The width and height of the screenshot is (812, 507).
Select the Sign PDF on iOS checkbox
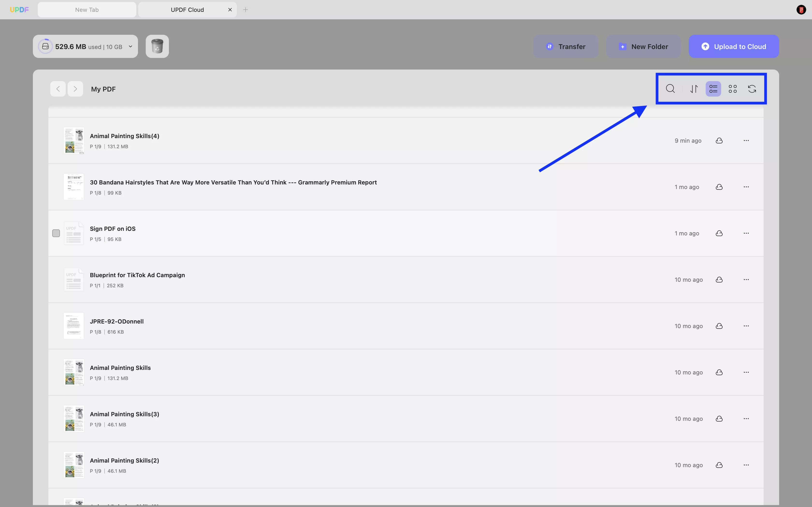pos(56,233)
